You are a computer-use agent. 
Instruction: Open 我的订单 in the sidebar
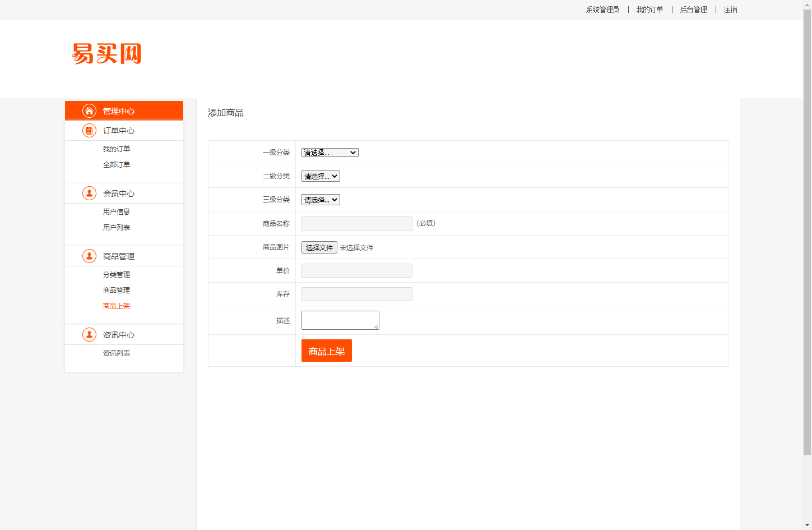point(116,148)
